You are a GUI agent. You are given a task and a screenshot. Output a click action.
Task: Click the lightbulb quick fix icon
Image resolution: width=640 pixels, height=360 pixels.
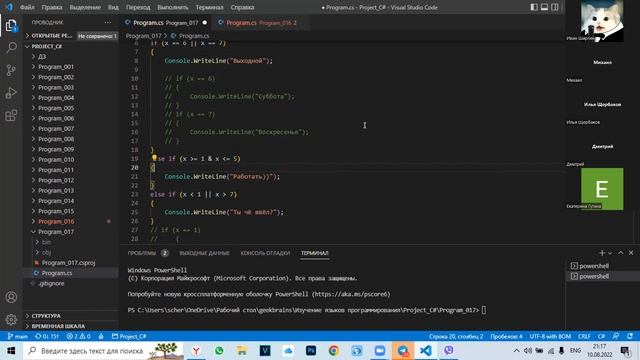point(154,158)
